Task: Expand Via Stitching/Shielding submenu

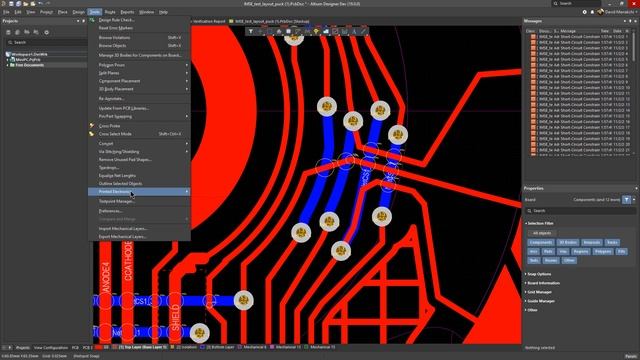Action: [139, 151]
